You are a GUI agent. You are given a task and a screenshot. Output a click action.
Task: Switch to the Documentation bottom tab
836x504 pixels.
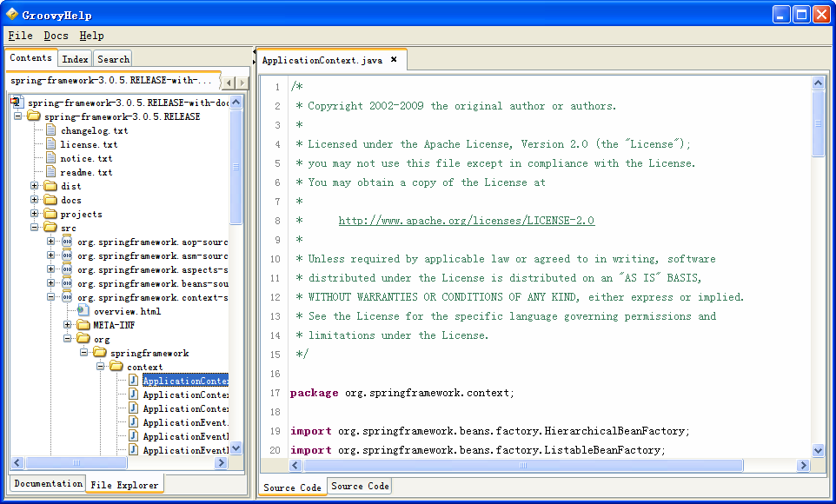point(48,484)
